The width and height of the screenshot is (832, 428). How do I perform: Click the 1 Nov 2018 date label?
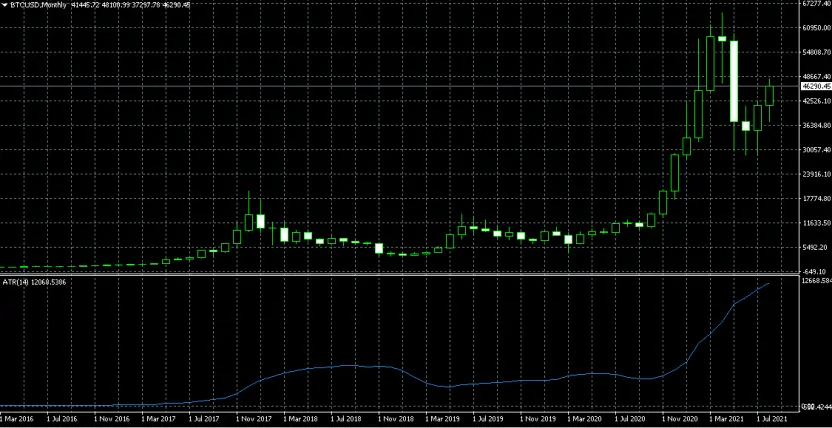(394, 418)
